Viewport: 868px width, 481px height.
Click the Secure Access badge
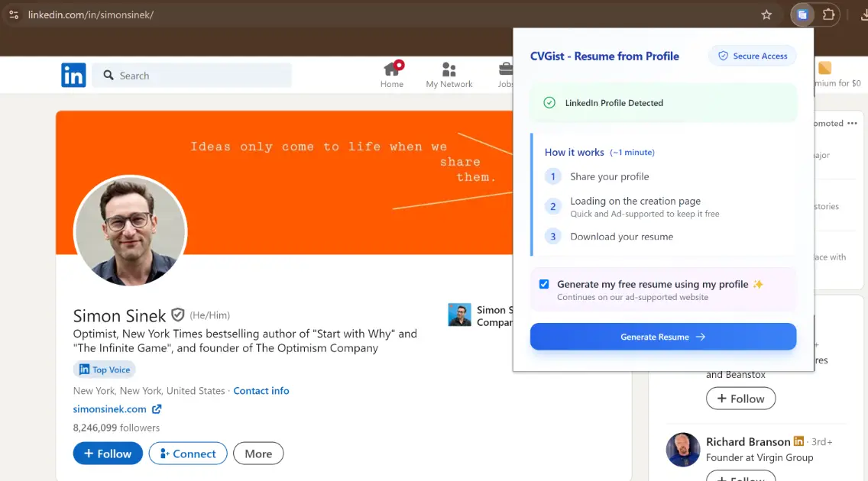pos(752,56)
